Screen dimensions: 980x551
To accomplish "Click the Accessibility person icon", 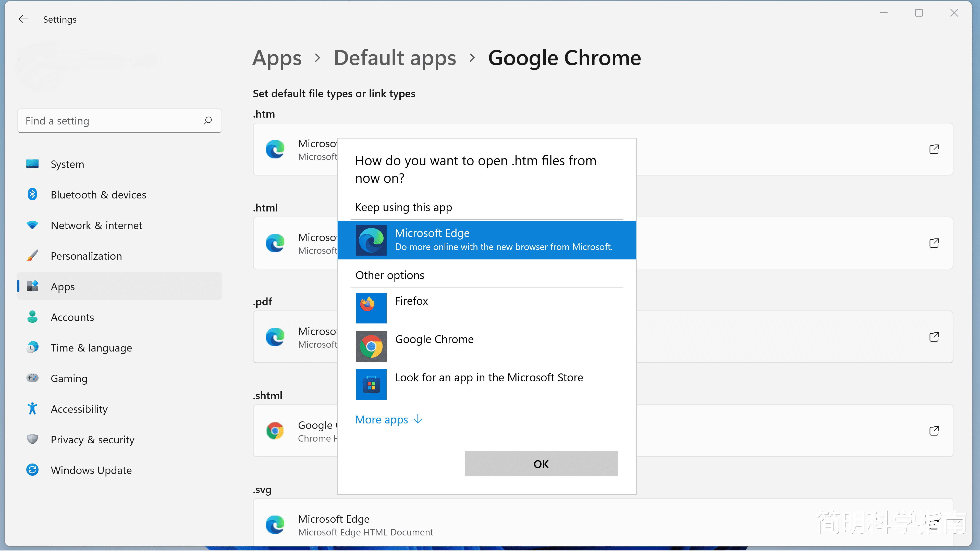I will [32, 408].
